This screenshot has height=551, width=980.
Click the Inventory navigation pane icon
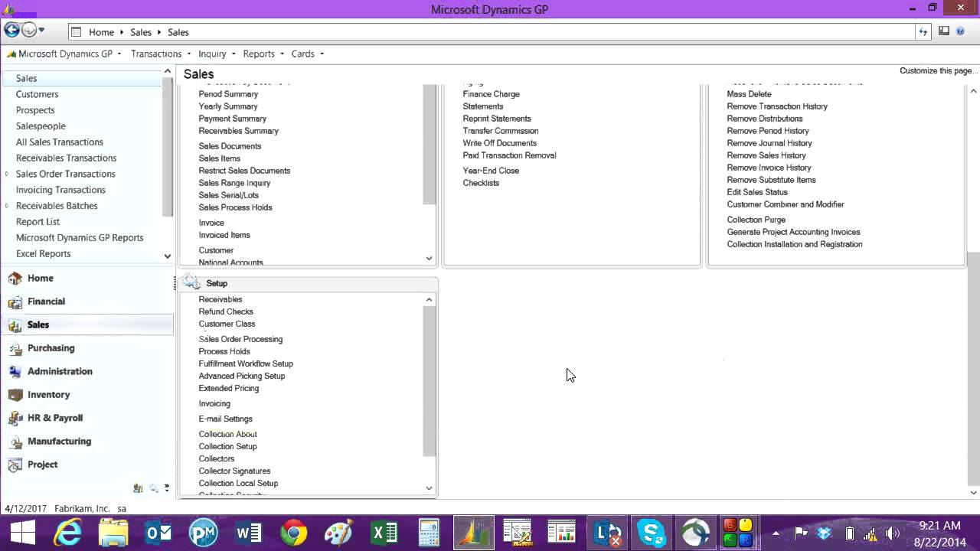(15, 395)
